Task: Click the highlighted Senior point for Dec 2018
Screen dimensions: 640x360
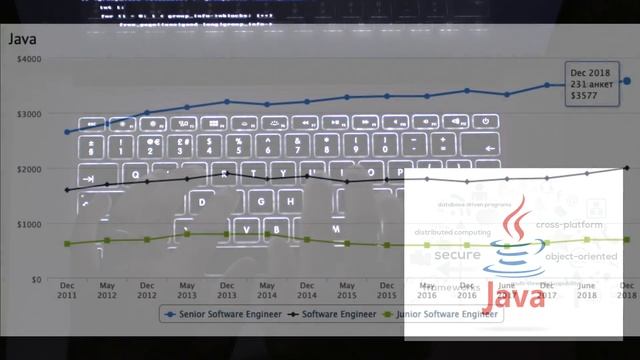Action: click(x=627, y=81)
